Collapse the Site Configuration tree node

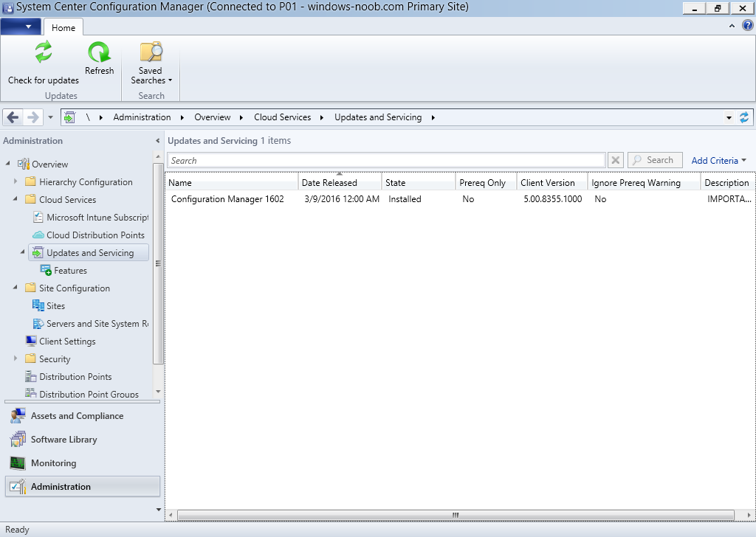coord(16,288)
